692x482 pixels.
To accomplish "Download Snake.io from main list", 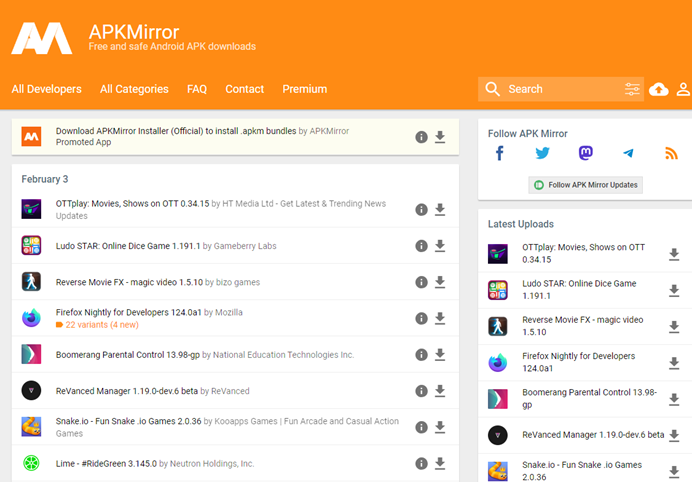I will (440, 427).
